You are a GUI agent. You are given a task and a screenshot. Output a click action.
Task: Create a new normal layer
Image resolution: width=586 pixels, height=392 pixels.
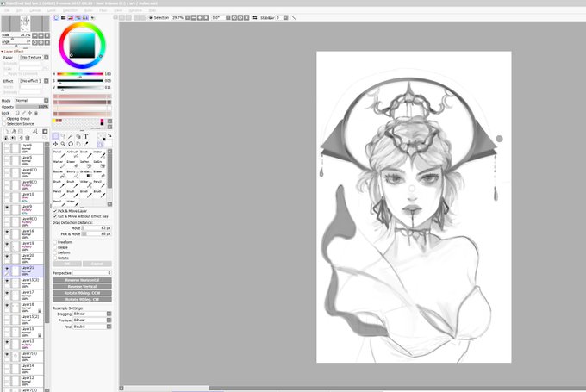(6, 132)
